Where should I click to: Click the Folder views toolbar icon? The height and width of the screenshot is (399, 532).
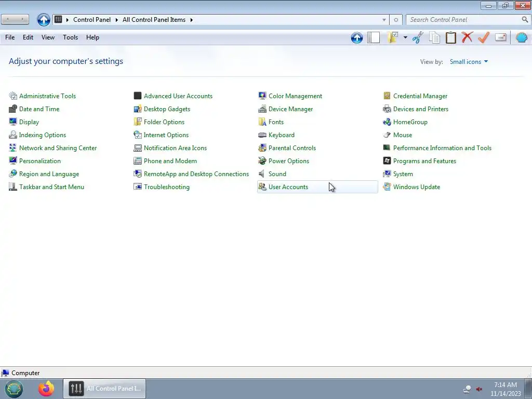393,37
